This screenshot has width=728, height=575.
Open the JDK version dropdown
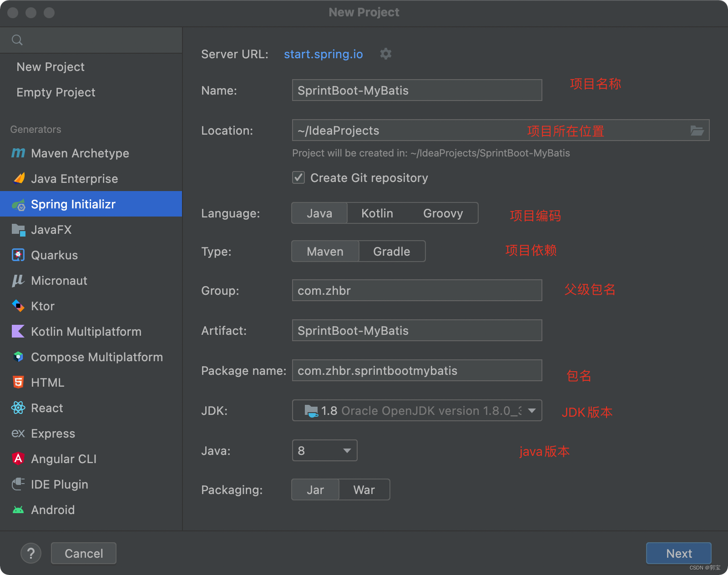pos(531,411)
